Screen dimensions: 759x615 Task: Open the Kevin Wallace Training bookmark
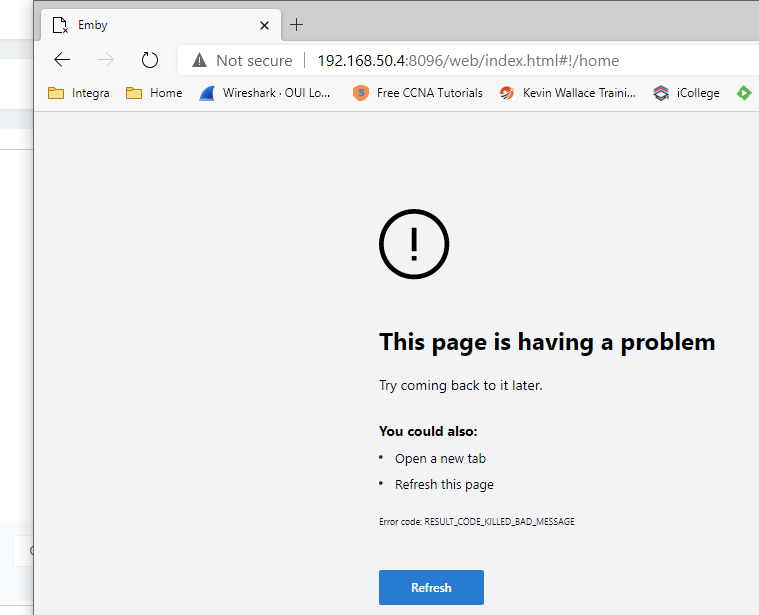click(567, 93)
